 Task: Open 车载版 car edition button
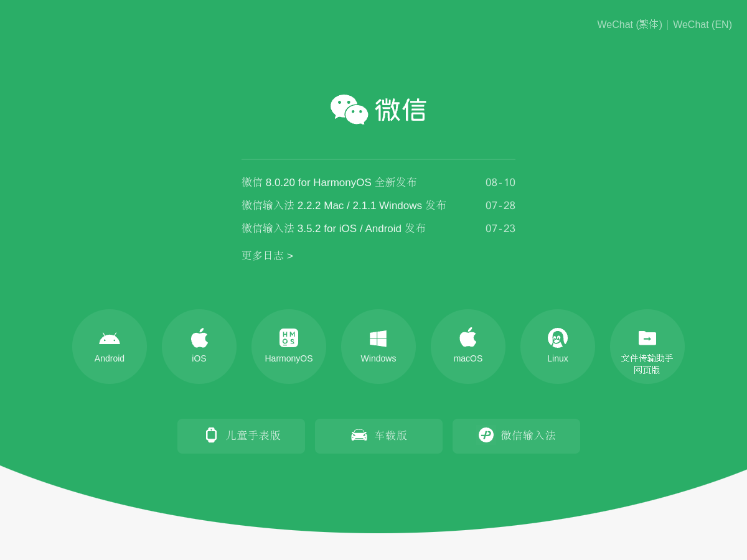[x=378, y=436]
